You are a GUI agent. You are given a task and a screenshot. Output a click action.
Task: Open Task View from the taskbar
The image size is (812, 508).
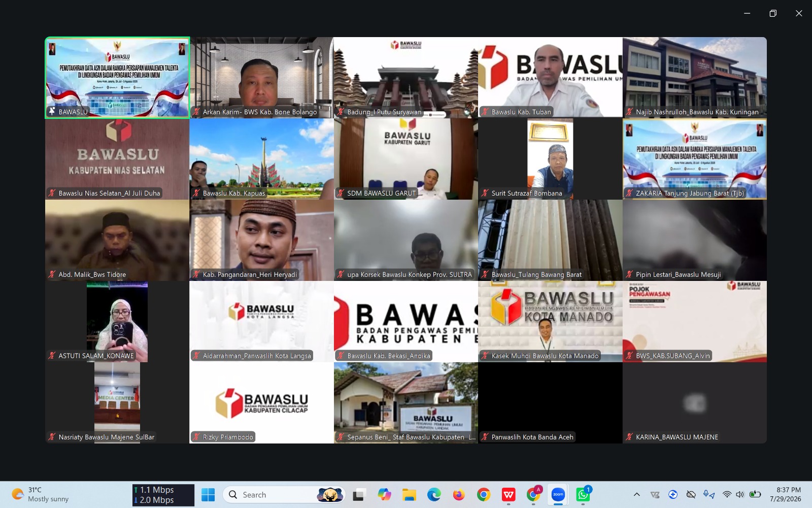[x=359, y=495]
